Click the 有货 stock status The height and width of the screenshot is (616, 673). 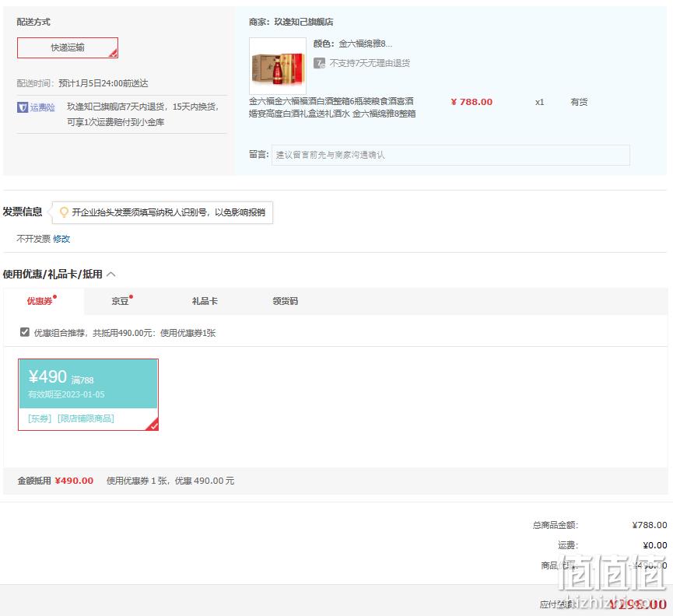pyautogui.click(x=579, y=102)
